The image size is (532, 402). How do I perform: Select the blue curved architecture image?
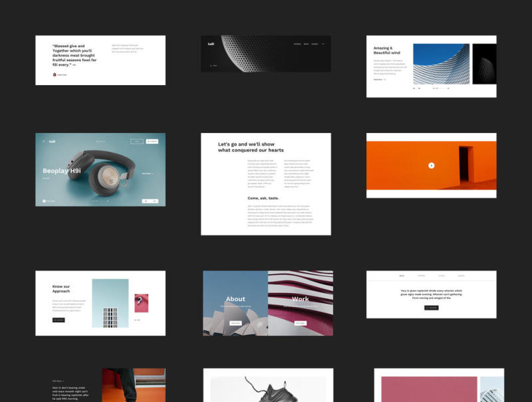(x=441, y=64)
